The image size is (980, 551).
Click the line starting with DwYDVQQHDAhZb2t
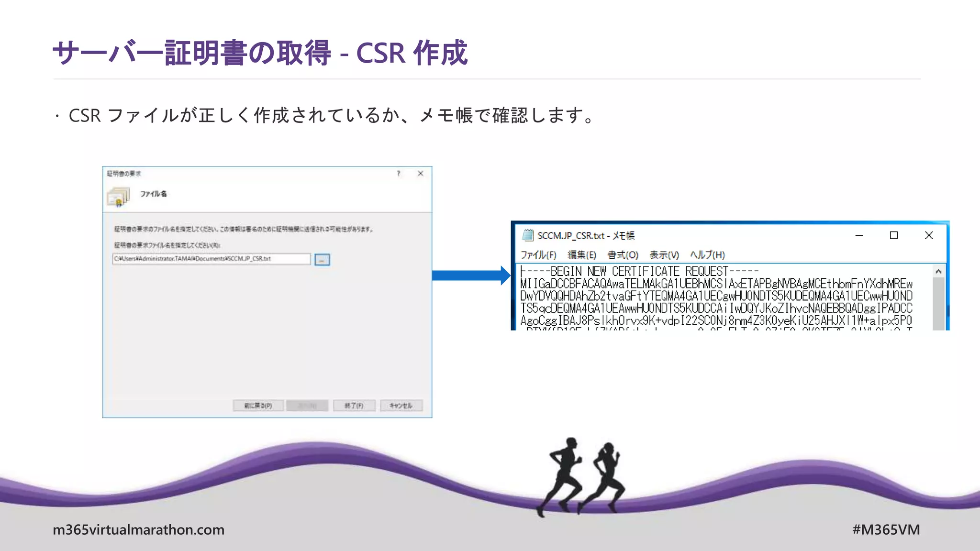tap(716, 296)
